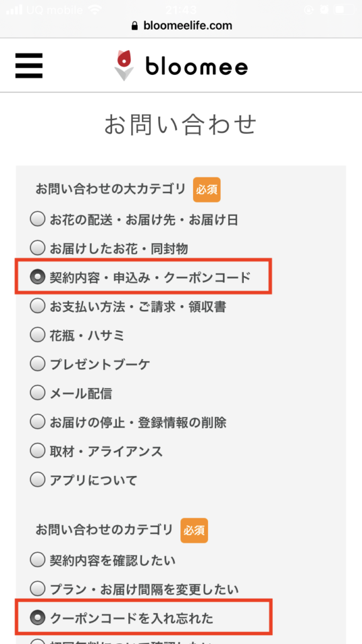Viewport: 362px width, 644px height.
Task: Tap the lock icon beside bloomeelife.com
Action: (134, 26)
